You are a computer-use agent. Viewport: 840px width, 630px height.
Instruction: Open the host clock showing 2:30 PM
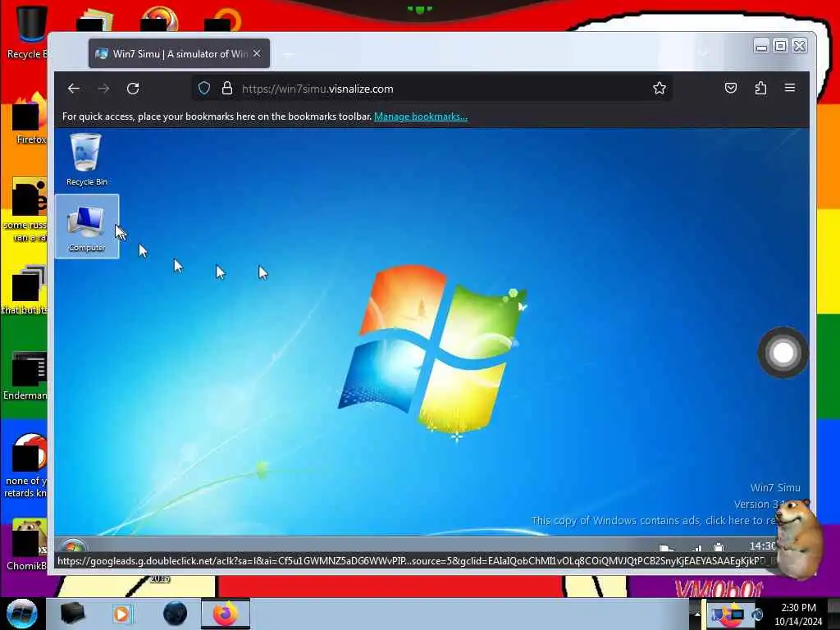(798, 614)
